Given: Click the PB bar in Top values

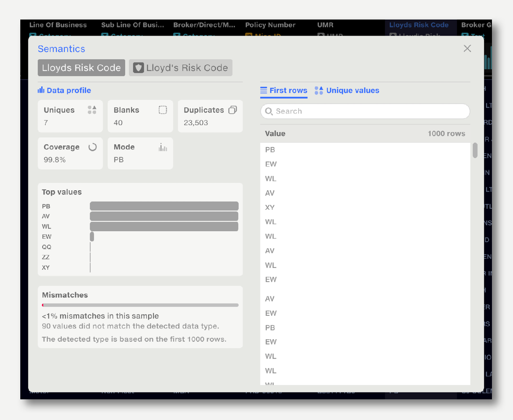Looking at the screenshot, I should pos(164,206).
